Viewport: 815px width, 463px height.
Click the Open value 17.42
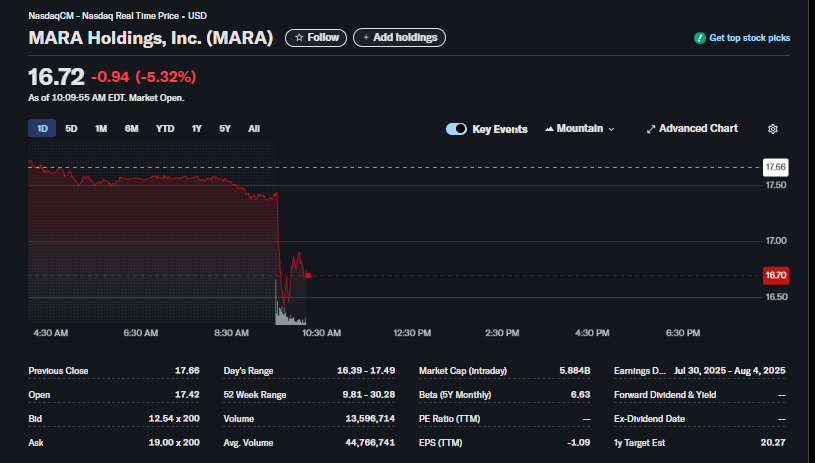(x=187, y=394)
